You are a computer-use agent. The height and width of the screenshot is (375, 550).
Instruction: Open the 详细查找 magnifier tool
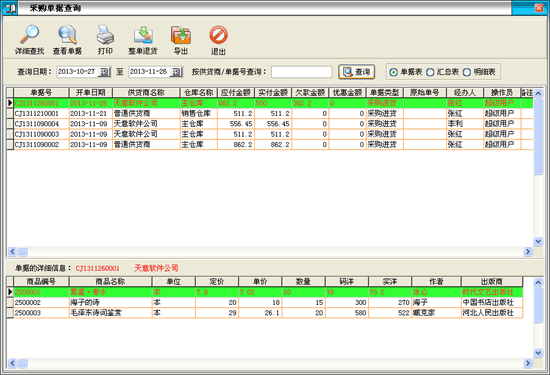point(29,40)
